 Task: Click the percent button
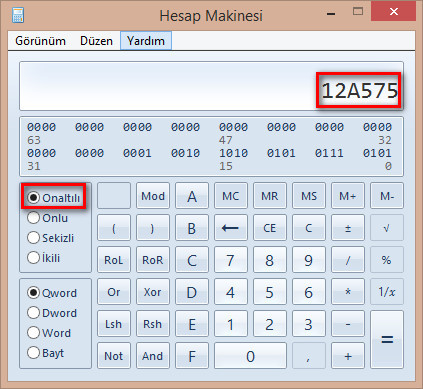pyautogui.click(x=387, y=260)
